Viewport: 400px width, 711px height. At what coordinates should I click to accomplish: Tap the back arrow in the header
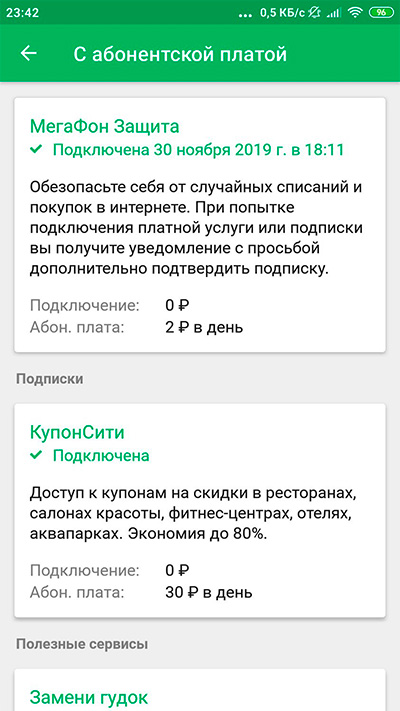pyautogui.click(x=28, y=54)
